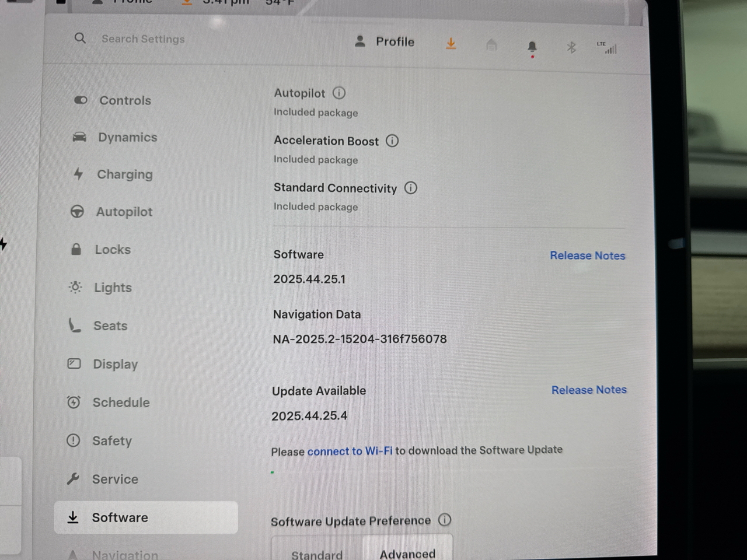The height and width of the screenshot is (560, 747).
Task: Open Release Notes for update 2025.44.25.4
Action: click(x=589, y=390)
